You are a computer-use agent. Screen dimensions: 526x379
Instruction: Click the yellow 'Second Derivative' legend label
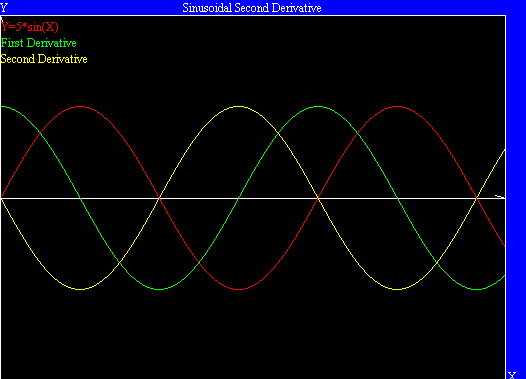click(44, 59)
